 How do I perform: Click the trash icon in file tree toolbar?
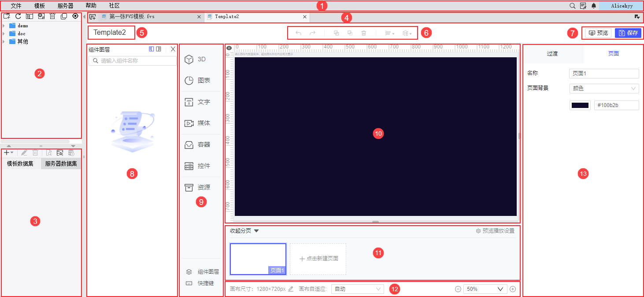coord(52,16)
